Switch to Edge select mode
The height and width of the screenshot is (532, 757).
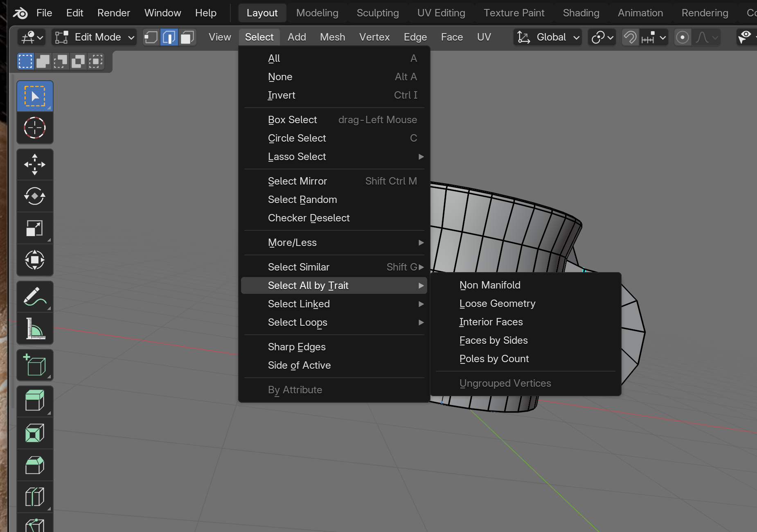tap(169, 37)
